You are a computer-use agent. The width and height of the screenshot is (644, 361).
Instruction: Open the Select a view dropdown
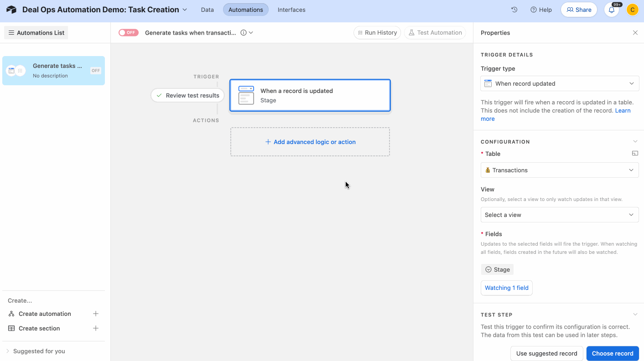[x=560, y=215]
